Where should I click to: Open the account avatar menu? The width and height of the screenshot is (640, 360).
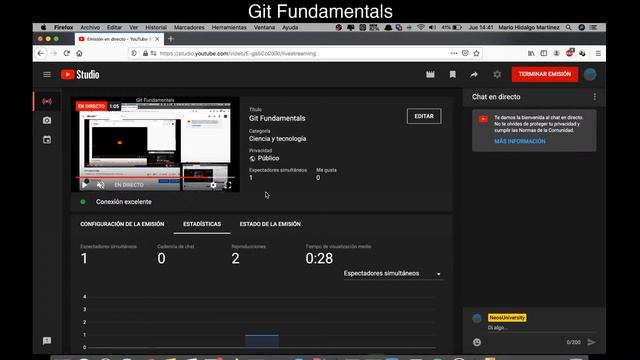590,74
